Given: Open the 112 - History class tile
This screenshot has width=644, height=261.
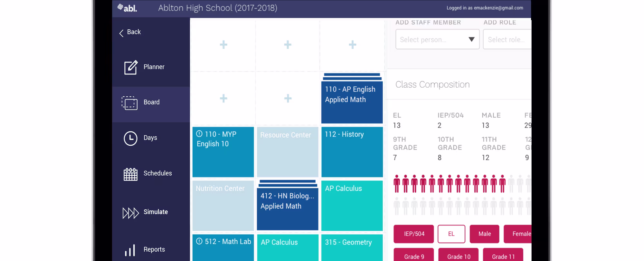Looking at the screenshot, I should pyautogui.click(x=352, y=152).
